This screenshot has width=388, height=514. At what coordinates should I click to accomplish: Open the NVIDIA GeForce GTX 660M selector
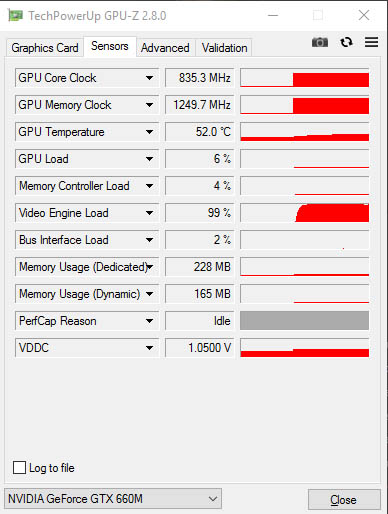(x=113, y=499)
